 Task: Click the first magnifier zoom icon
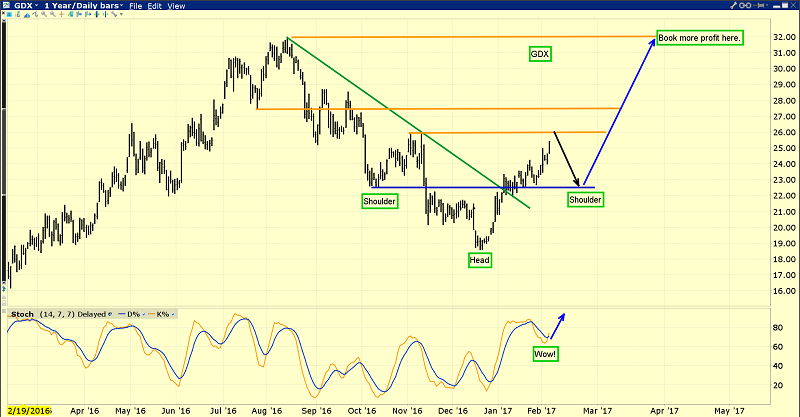[44, 14]
